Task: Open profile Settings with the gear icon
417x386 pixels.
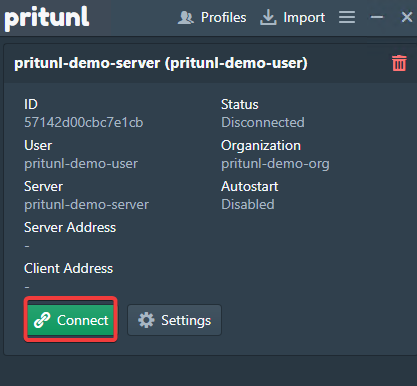Action: pos(174,320)
